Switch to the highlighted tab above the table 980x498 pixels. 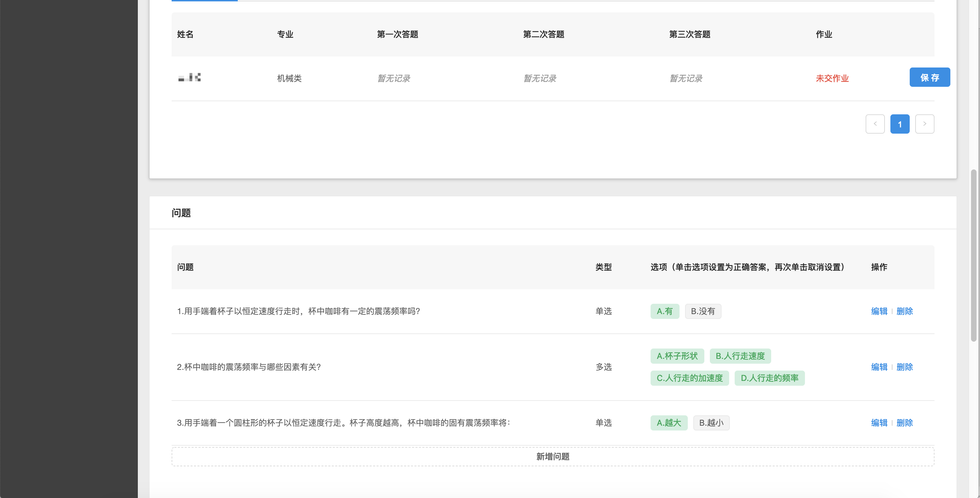pos(204,1)
